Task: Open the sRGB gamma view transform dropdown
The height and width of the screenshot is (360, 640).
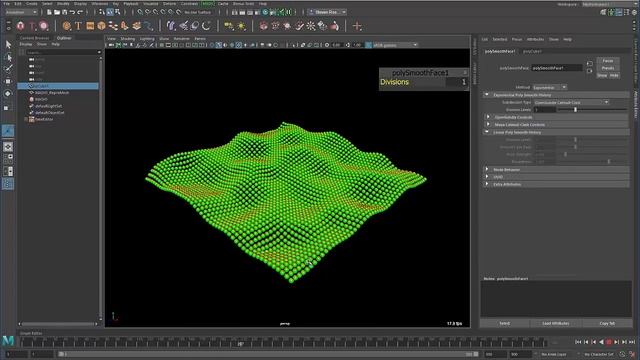Action: pos(395,45)
